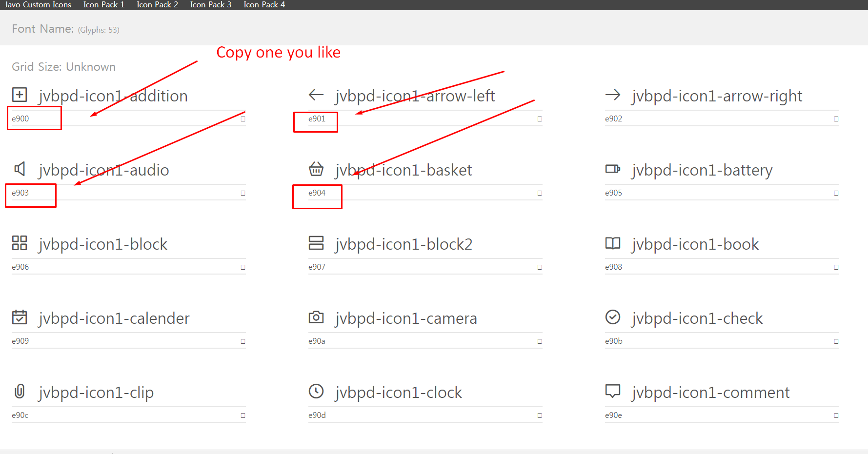The image size is (868, 454).
Task: Click the clock glyph icon
Action: point(316,391)
